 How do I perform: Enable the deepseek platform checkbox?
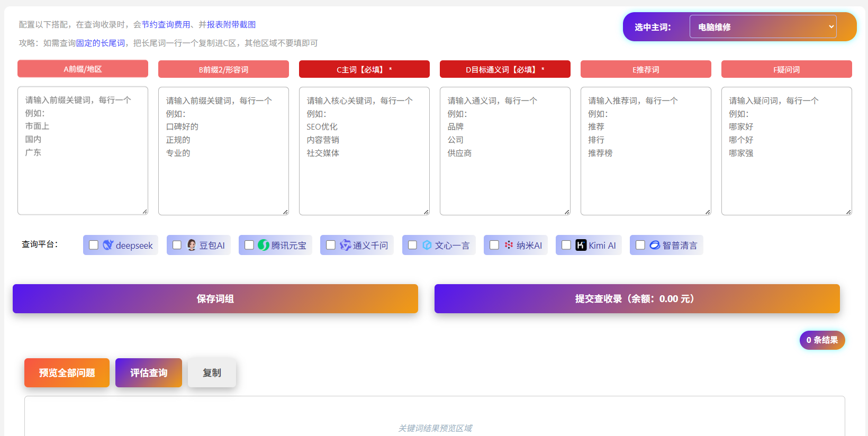tap(94, 245)
